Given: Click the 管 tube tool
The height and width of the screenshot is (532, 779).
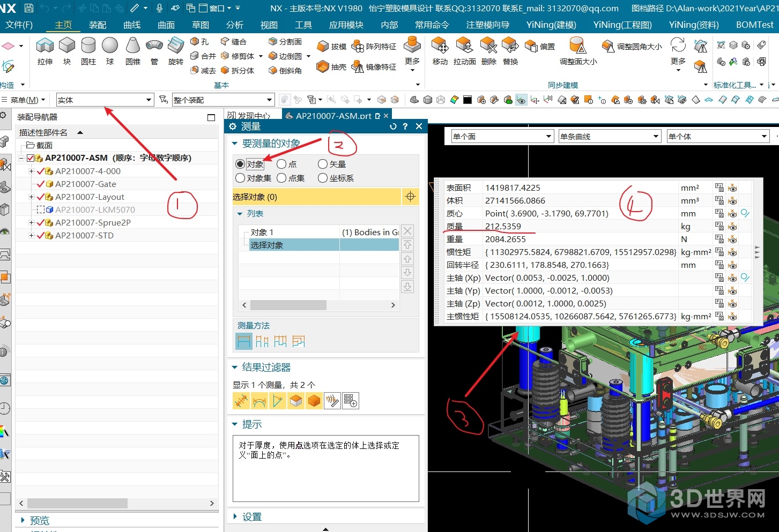Looking at the screenshot, I should 154,52.
